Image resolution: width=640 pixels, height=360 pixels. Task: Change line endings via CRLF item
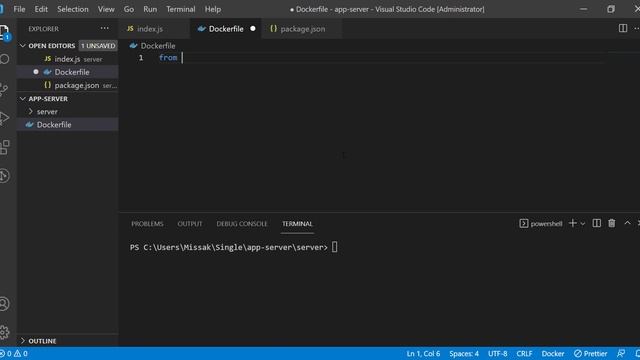click(x=524, y=353)
